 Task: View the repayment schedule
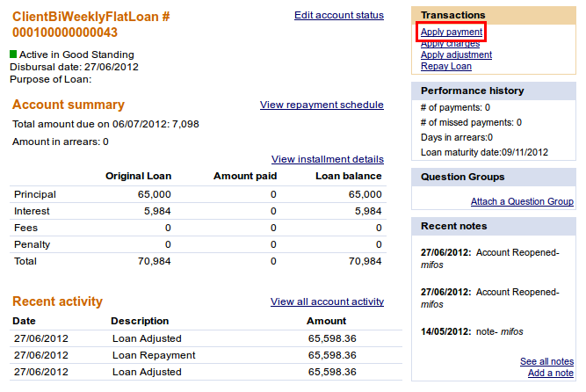(322, 105)
